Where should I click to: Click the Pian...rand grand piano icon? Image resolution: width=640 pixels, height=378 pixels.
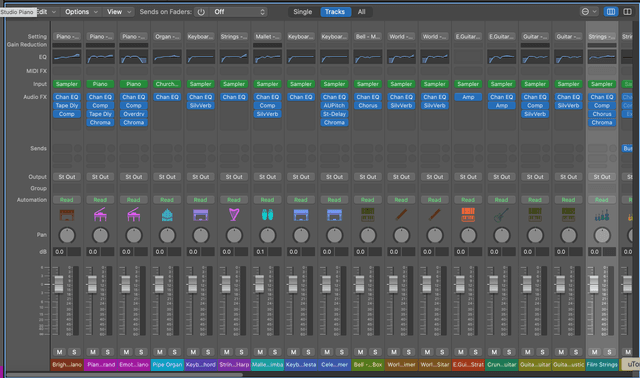coord(100,215)
